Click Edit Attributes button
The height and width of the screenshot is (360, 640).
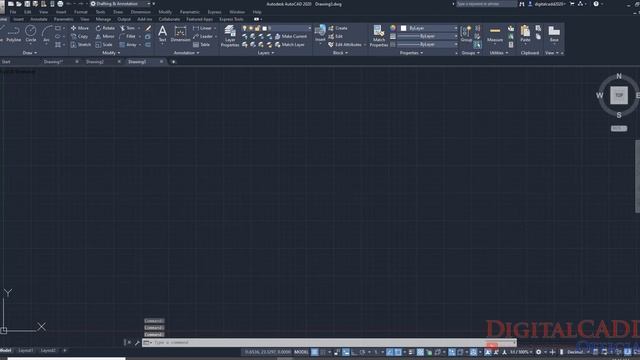(x=345, y=44)
